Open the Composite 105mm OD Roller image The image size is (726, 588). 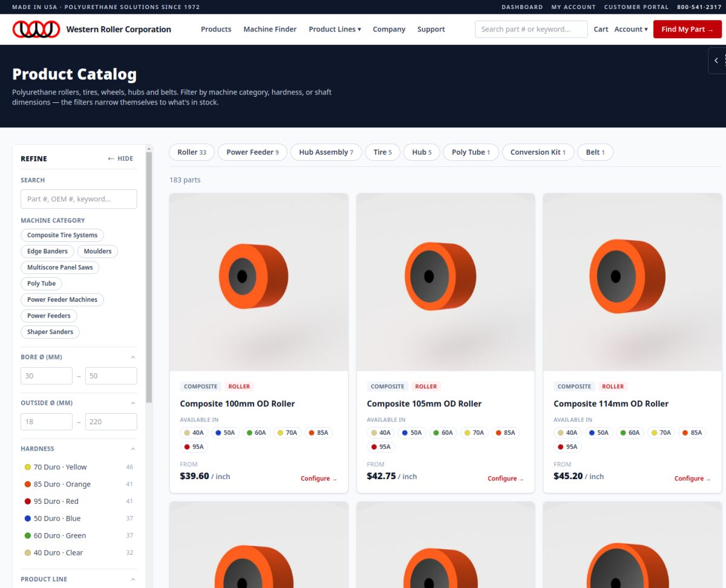point(446,282)
